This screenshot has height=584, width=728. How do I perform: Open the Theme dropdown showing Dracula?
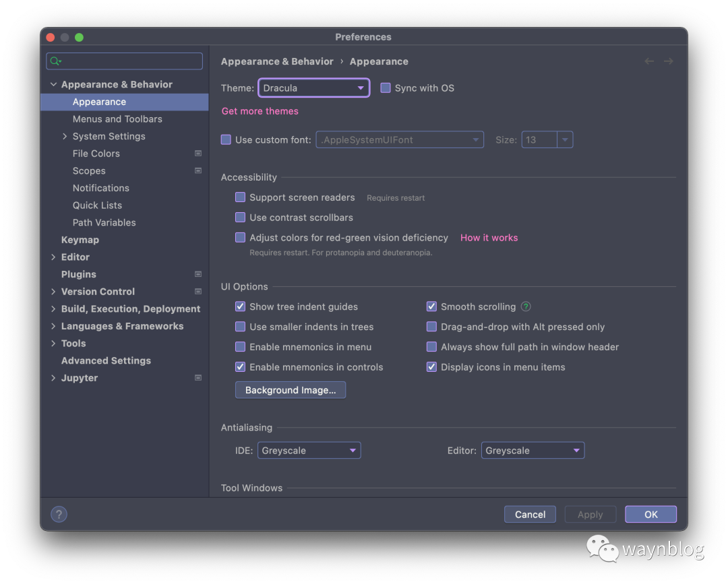coord(314,88)
